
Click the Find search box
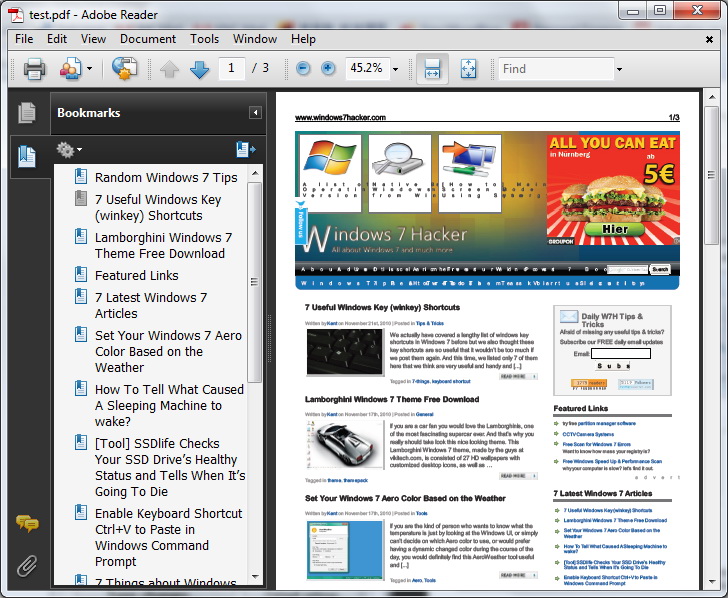556,69
